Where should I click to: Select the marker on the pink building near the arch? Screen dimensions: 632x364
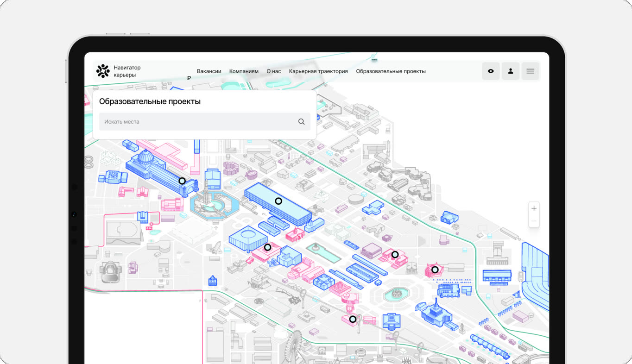[x=353, y=319]
